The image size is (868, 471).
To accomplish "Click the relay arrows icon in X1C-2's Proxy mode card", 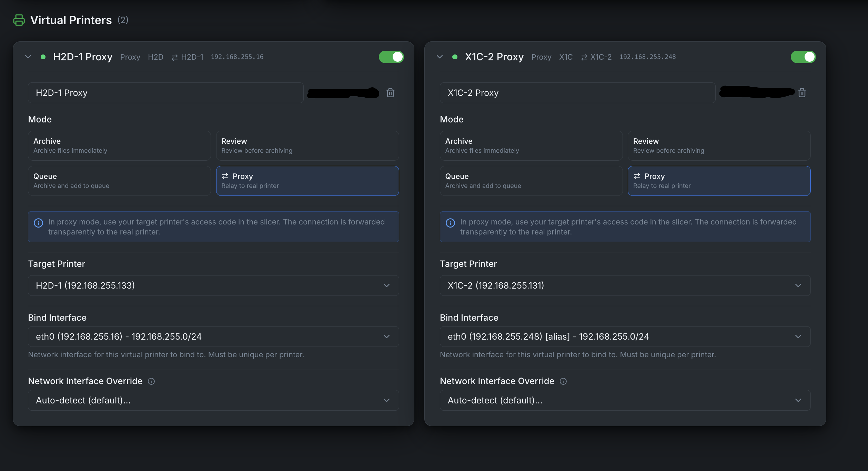I will click(x=637, y=176).
